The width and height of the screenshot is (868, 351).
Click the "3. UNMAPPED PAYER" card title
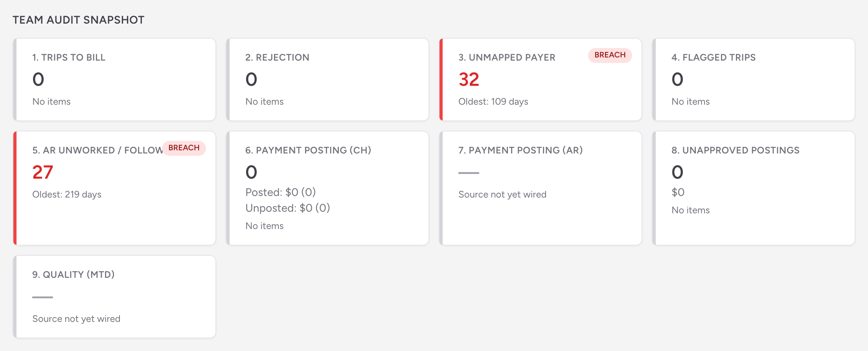pyautogui.click(x=507, y=57)
